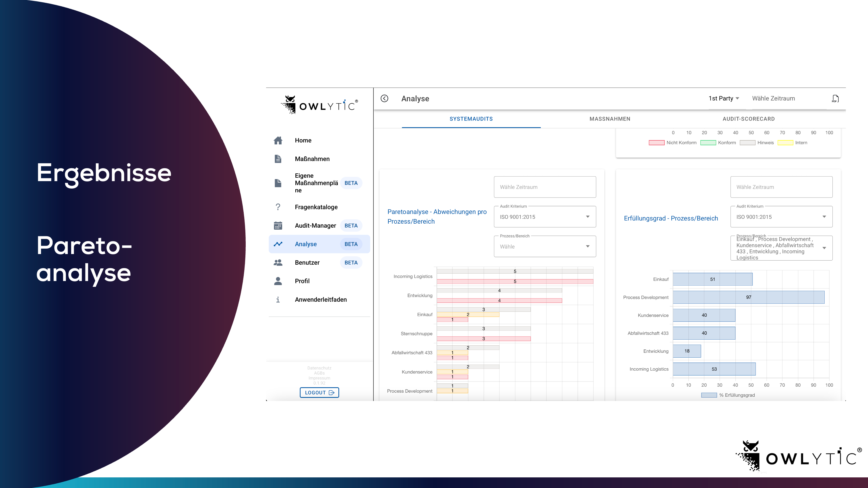
Task: Open Profil person icon
Action: (x=278, y=281)
